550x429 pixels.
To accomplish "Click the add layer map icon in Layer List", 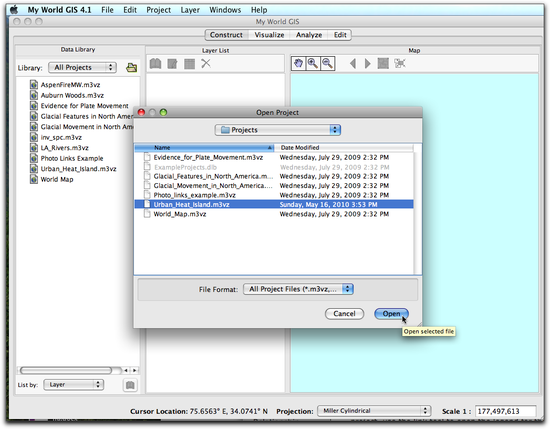I will pyautogui.click(x=155, y=64).
